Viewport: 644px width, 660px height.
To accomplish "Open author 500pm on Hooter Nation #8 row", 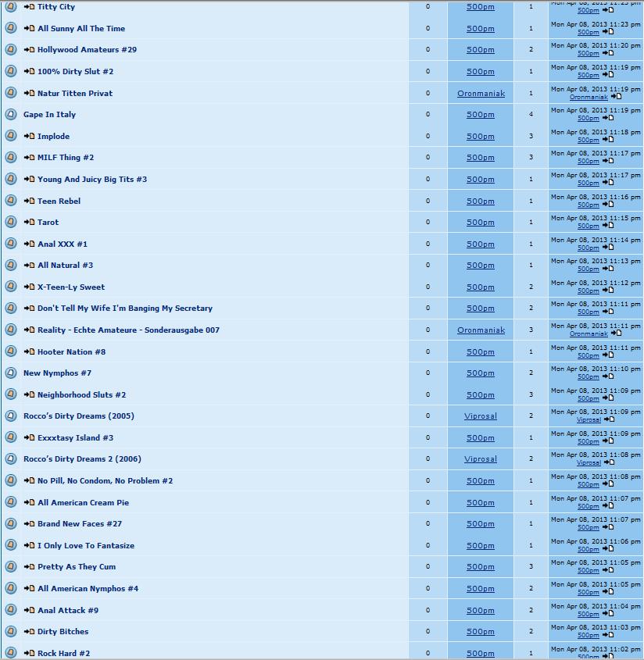I will coord(481,352).
